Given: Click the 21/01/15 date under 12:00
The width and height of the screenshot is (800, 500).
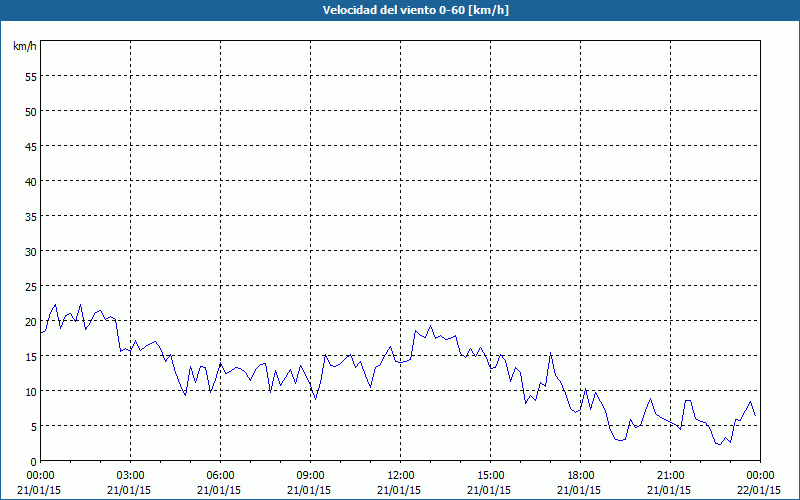Looking at the screenshot, I should click(x=399, y=490).
